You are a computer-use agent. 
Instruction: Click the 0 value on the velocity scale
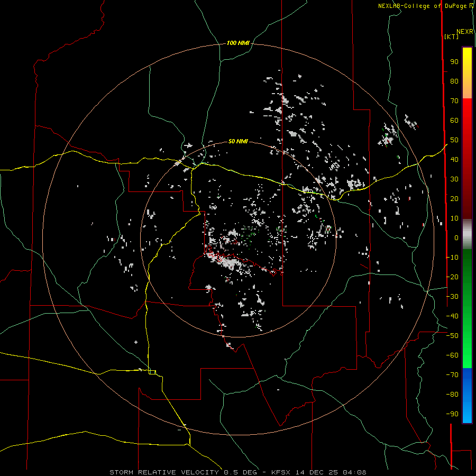pyautogui.click(x=456, y=238)
